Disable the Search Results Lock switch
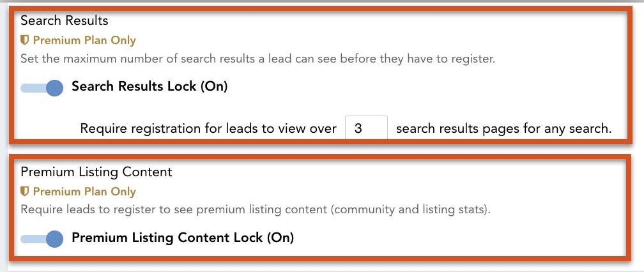Viewport: 644px width, 272px height. [42, 88]
